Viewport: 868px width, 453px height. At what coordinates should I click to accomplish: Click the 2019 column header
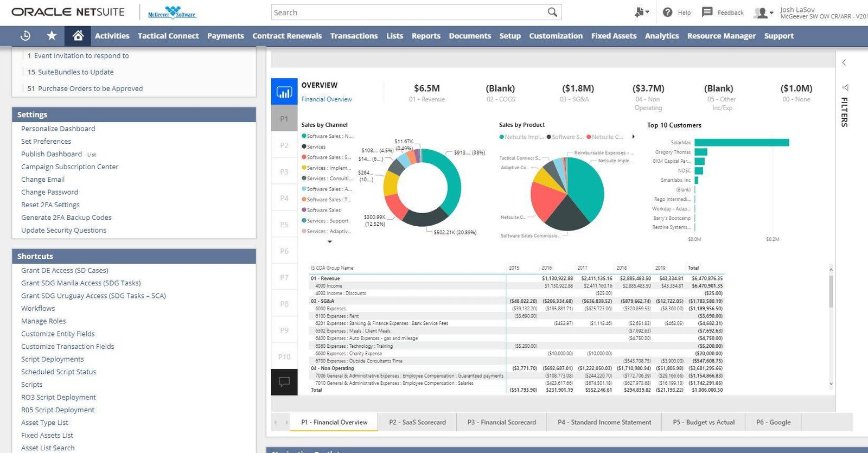click(660, 267)
